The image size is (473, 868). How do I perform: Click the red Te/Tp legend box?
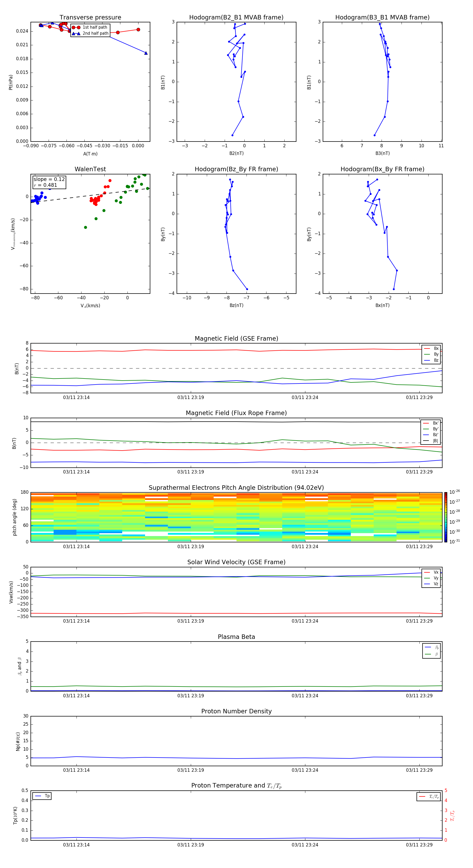429,797
